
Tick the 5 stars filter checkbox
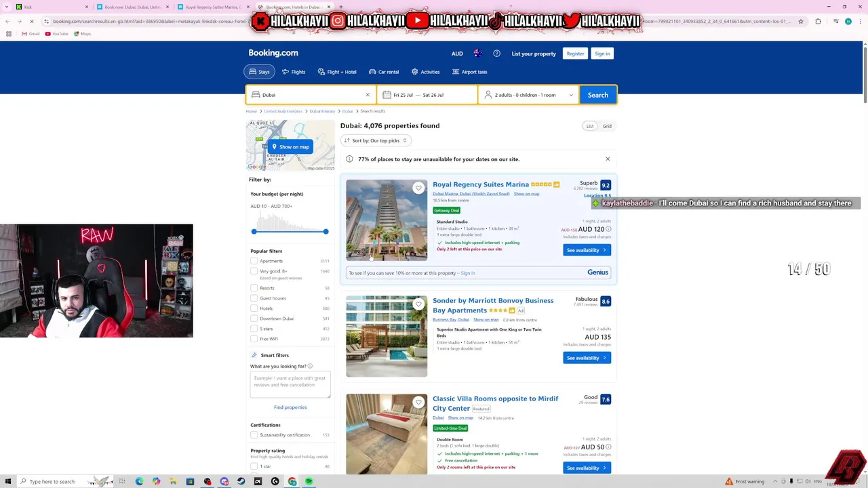tap(254, 329)
